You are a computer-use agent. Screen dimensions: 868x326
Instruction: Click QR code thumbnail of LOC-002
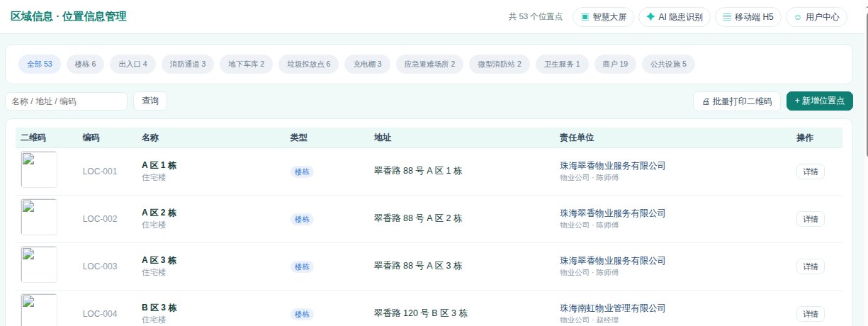coord(39,217)
